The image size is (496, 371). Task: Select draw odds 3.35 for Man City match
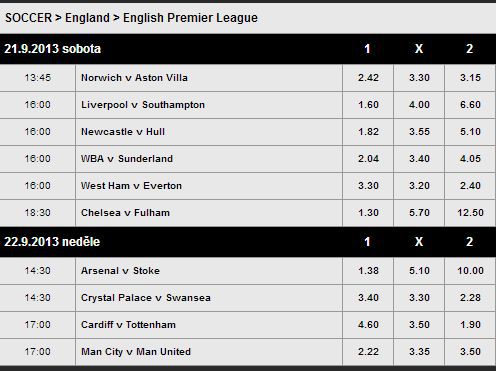click(x=419, y=352)
